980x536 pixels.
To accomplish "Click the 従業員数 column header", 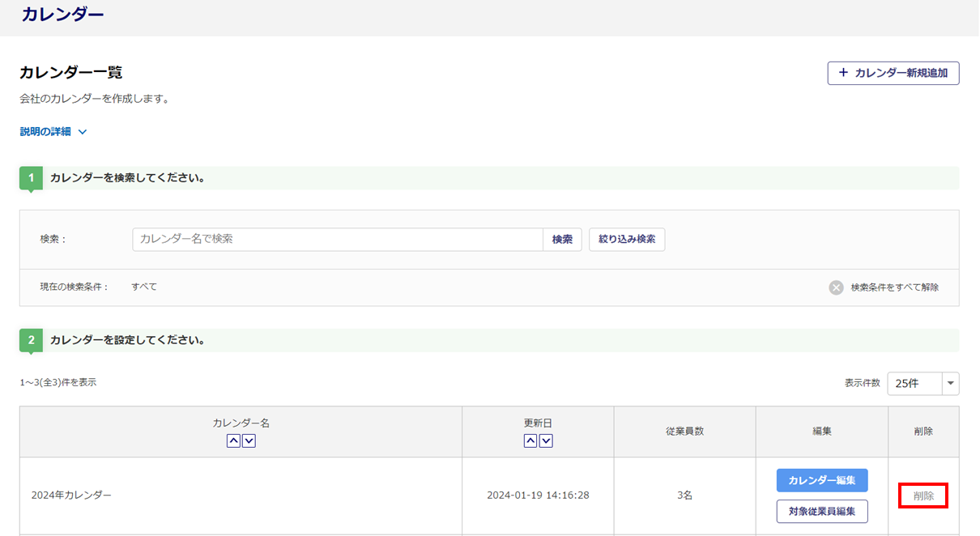I will coord(684,432).
